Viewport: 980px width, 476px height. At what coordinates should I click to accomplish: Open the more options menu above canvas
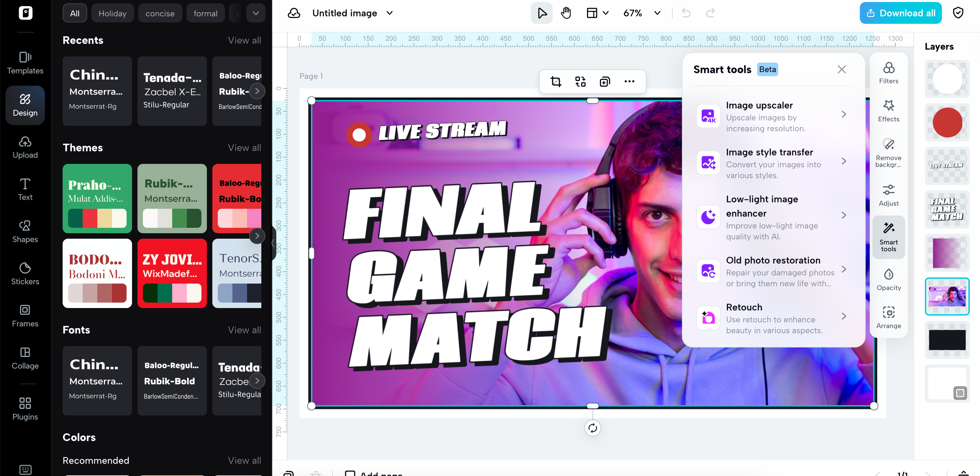coord(629,81)
